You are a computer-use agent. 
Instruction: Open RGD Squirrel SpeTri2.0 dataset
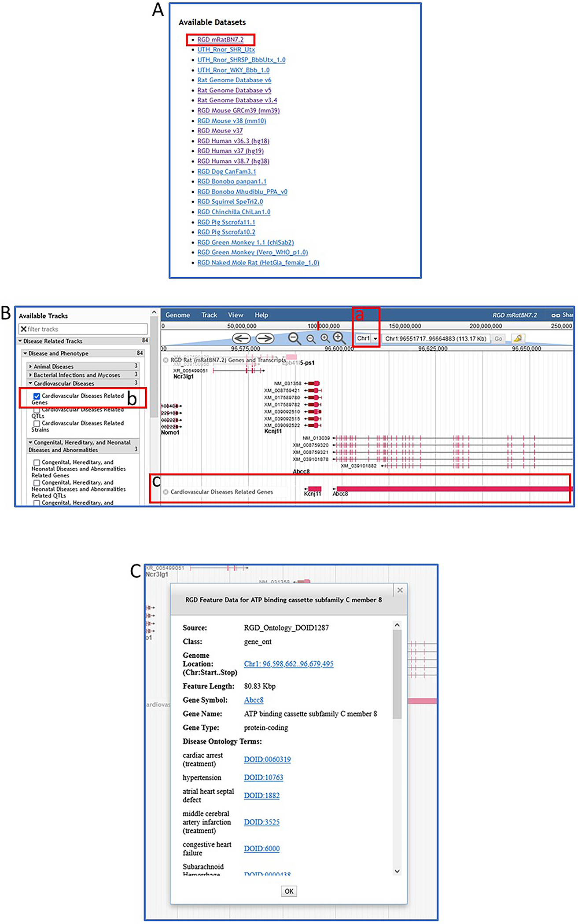coord(230,202)
